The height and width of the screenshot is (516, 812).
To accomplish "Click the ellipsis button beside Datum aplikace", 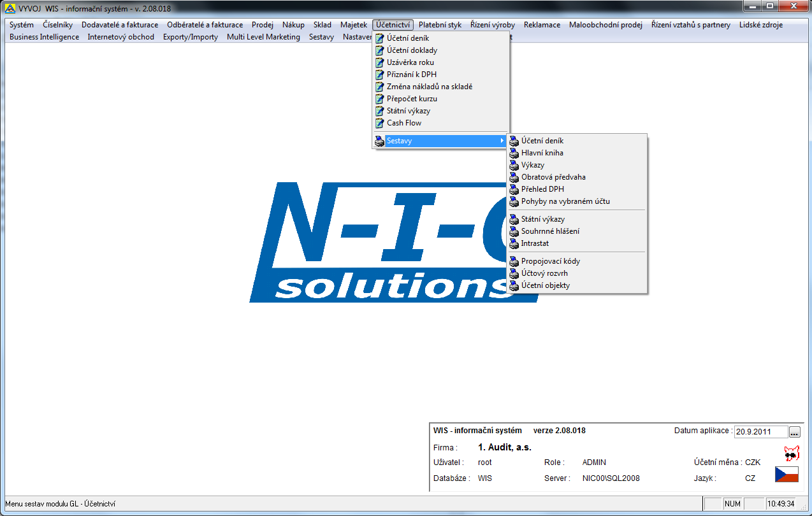I will [x=794, y=432].
